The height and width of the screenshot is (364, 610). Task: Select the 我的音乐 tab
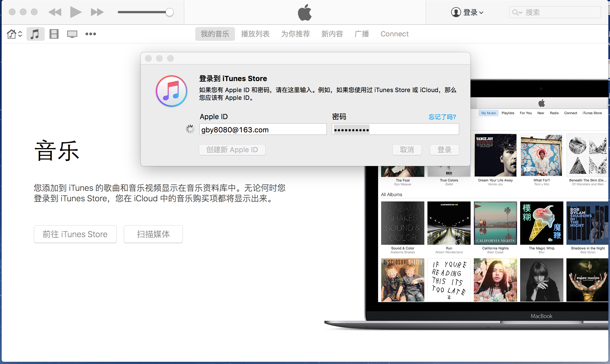tap(215, 34)
